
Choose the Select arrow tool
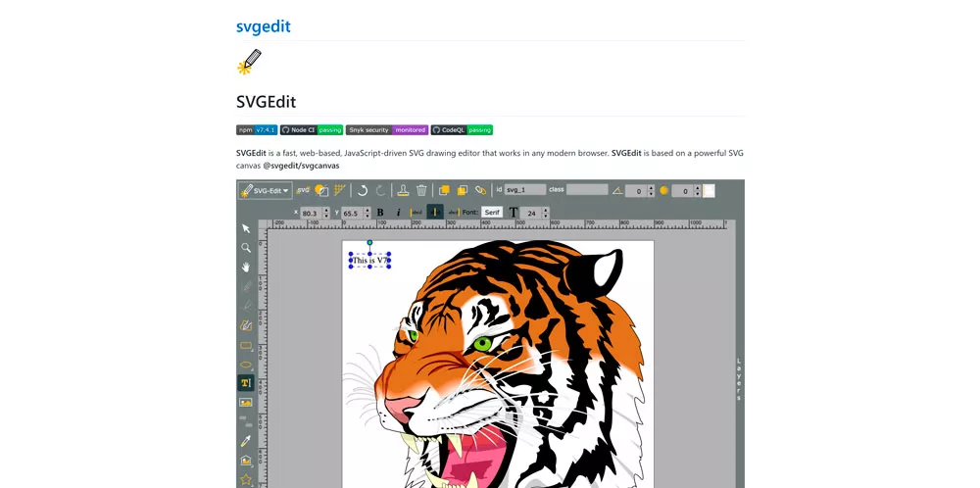pyautogui.click(x=246, y=228)
